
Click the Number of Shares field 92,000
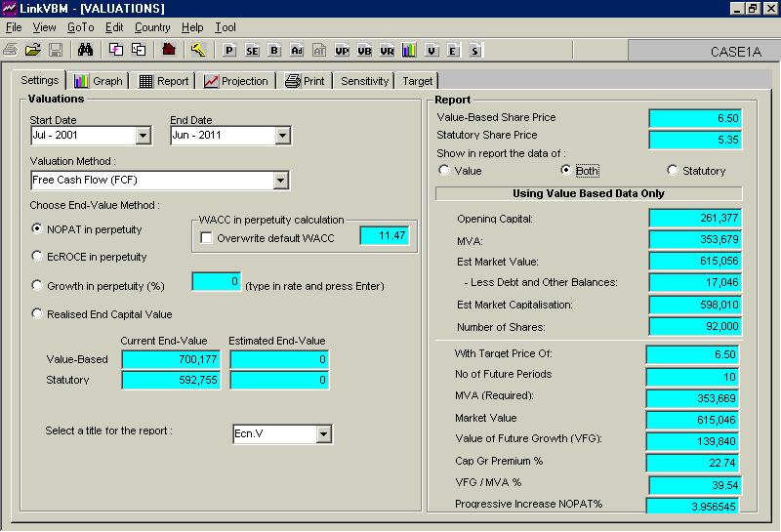click(695, 327)
